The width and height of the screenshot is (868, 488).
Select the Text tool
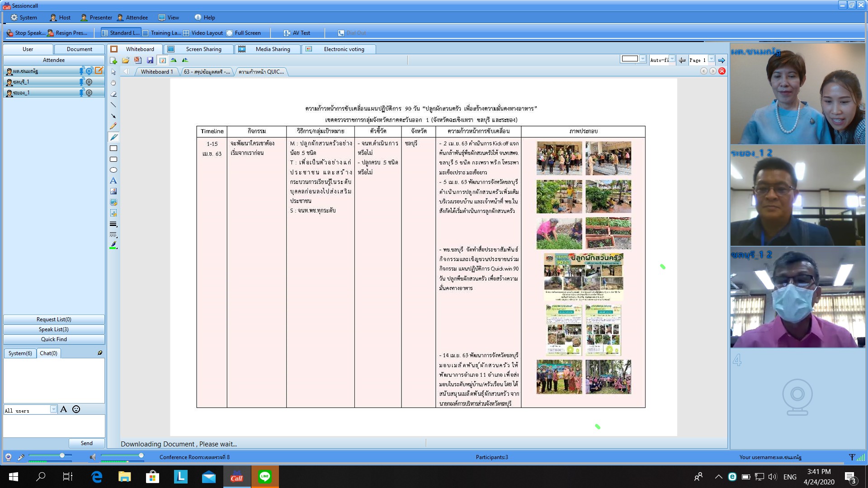[x=113, y=181]
